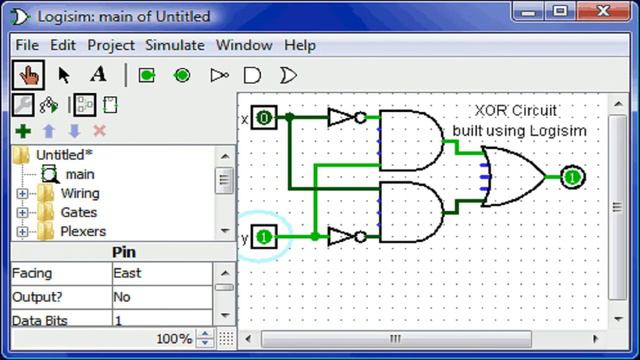The image size is (640, 360).
Task: Expand the Plexers library folder
Action: pyautogui.click(x=22, y=232)
